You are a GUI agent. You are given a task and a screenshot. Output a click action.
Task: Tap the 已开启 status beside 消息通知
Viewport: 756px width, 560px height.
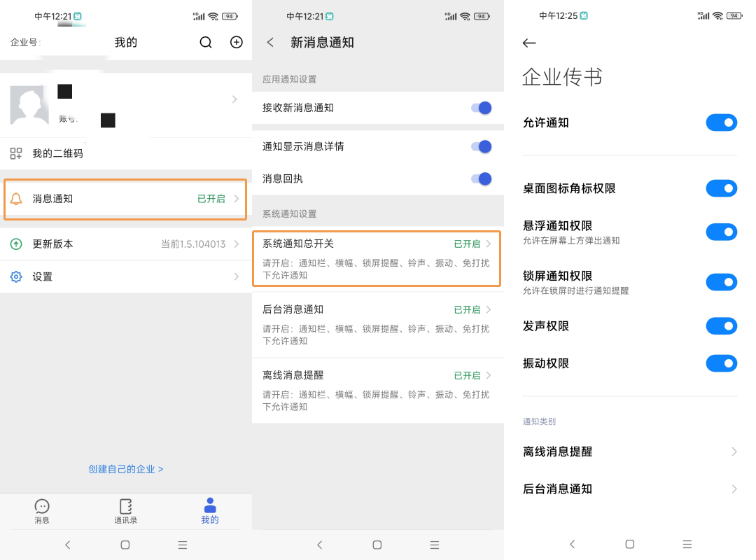coord(211,199)
